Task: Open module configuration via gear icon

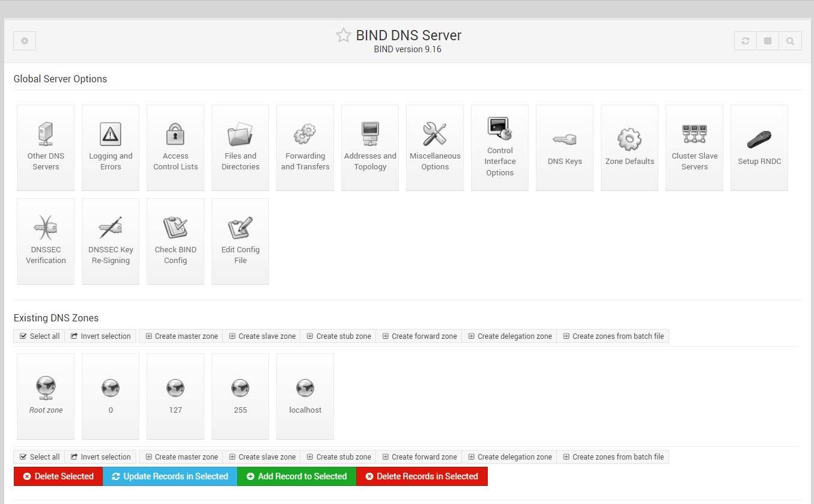Action: pos(24,40)
